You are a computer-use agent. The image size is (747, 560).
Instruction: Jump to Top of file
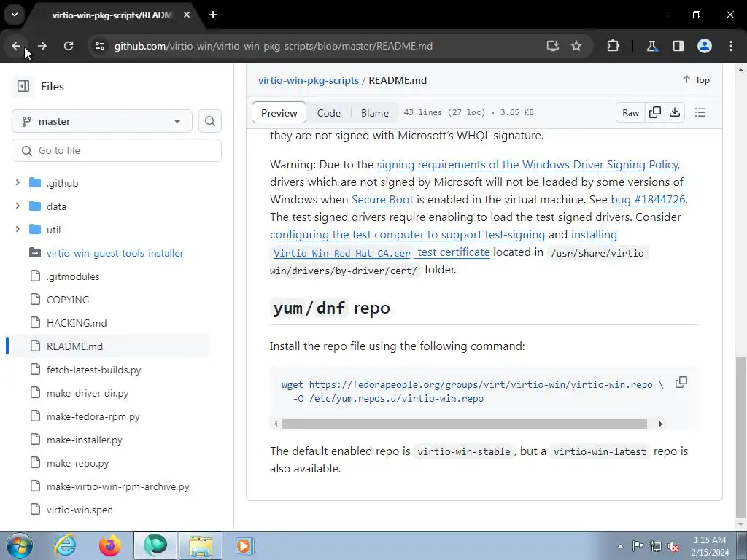696,80
